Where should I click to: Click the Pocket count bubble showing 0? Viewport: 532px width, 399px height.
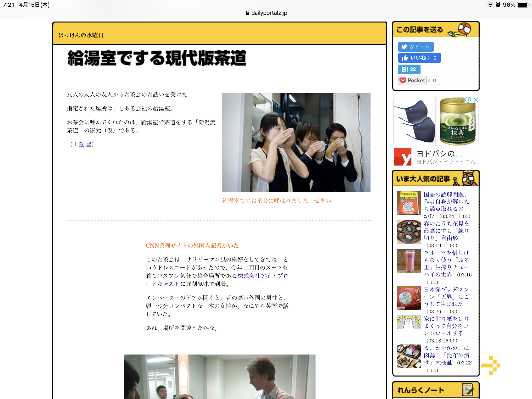coord(434,80)
